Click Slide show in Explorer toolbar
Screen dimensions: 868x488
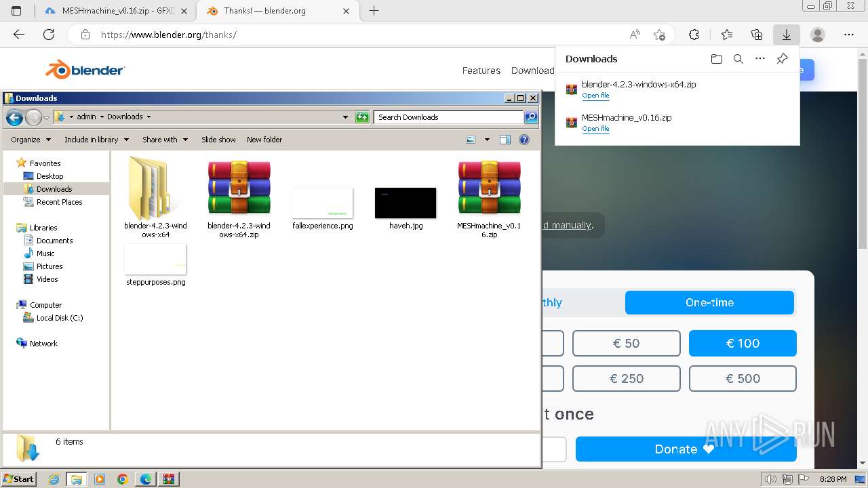tap(218, 140)
